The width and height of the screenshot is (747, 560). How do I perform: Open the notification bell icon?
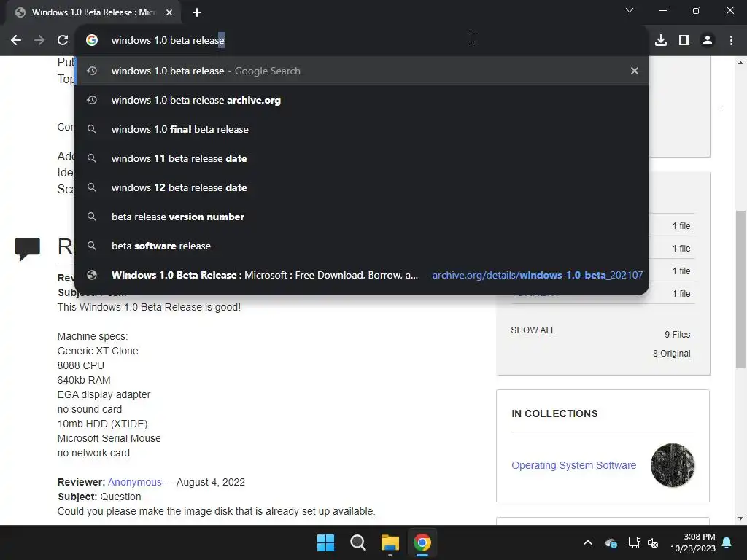[x=727, y=542]
